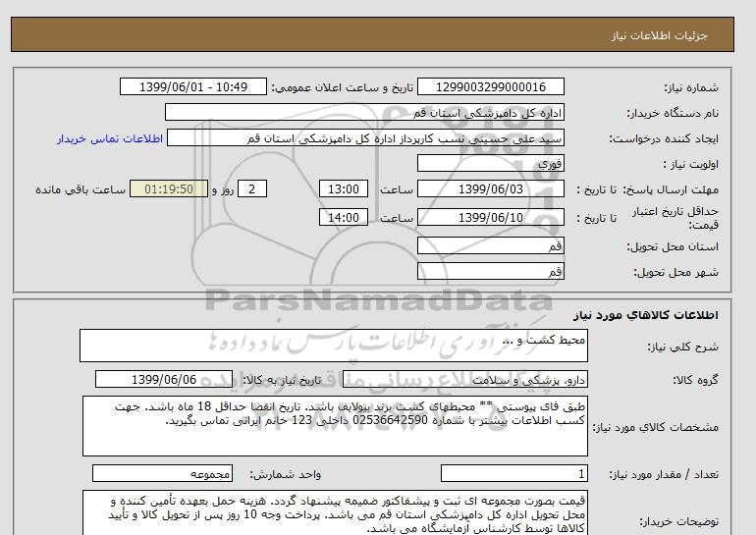
Task: Click the remaining time counter 01:19:50
Action: [x=169, y=188]
